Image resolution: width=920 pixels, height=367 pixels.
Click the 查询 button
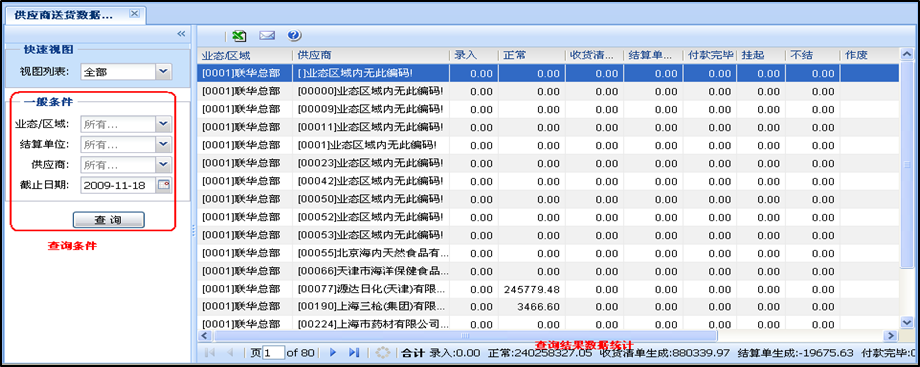109,220
